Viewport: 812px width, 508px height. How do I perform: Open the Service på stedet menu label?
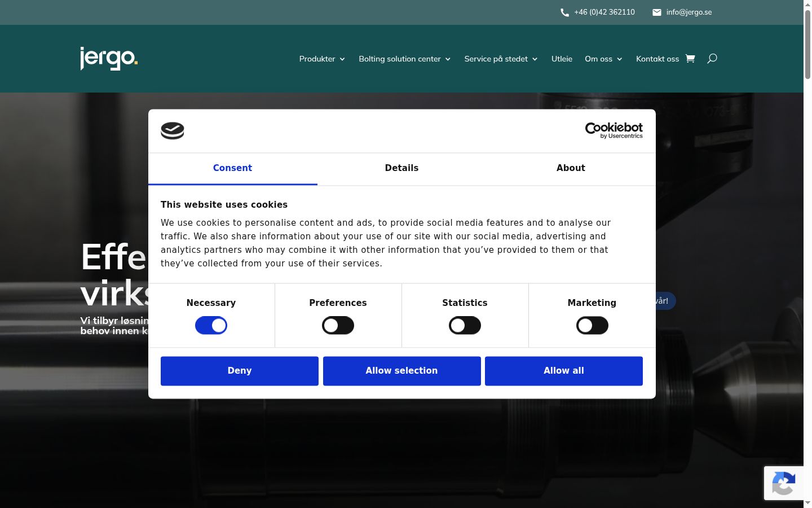(496, 59)
